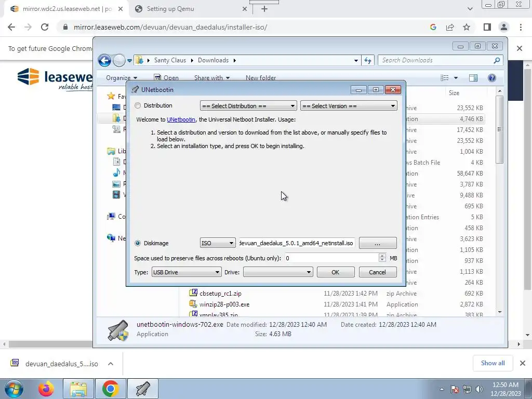Click UNetbootin icon in the taskbar
The width and height of the screenshot is (532, 399).
pos(143,389)
